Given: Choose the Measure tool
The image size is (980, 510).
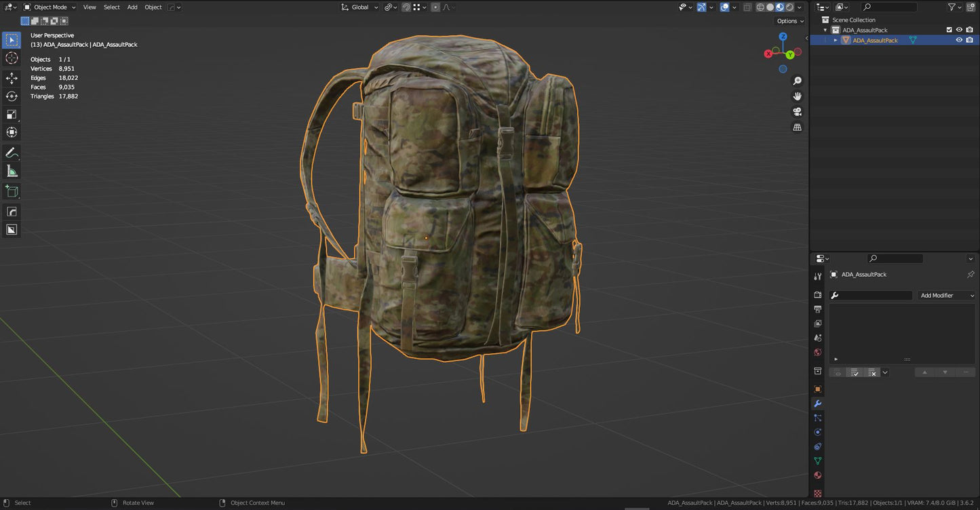Looking at the screenshot, I should click(12, 170).
